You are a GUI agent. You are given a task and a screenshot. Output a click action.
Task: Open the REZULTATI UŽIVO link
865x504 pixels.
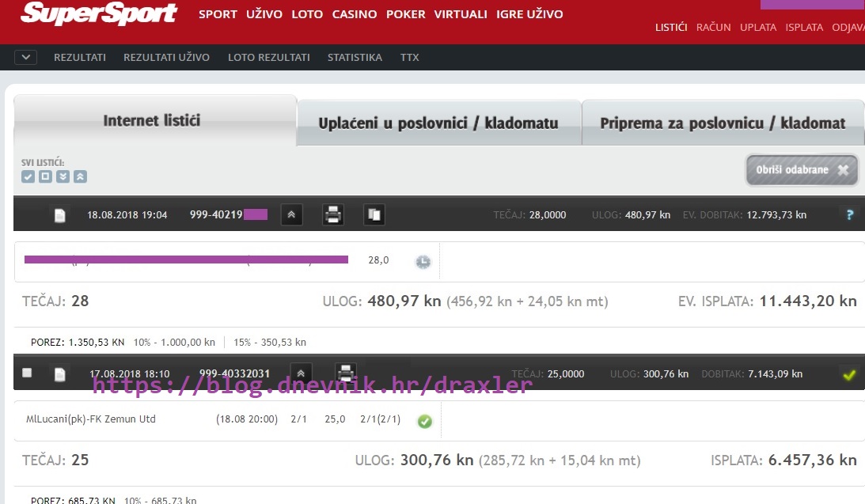[166, 57]
